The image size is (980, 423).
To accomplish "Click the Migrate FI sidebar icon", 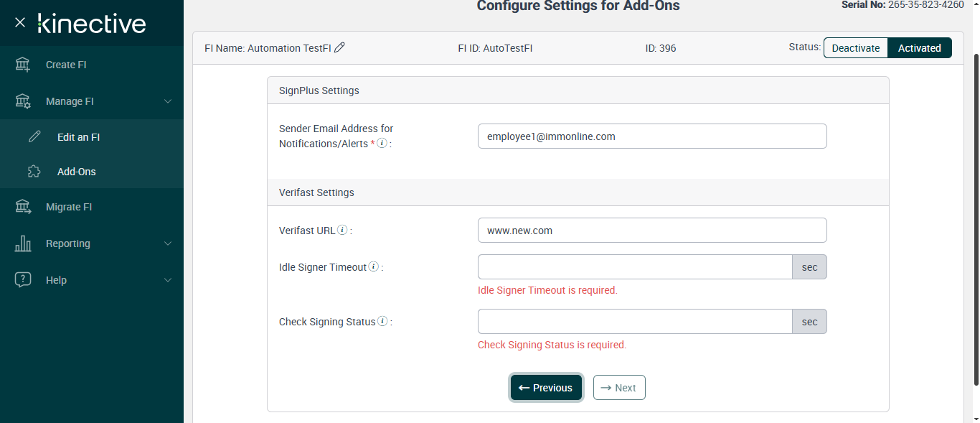I will 23,207.
